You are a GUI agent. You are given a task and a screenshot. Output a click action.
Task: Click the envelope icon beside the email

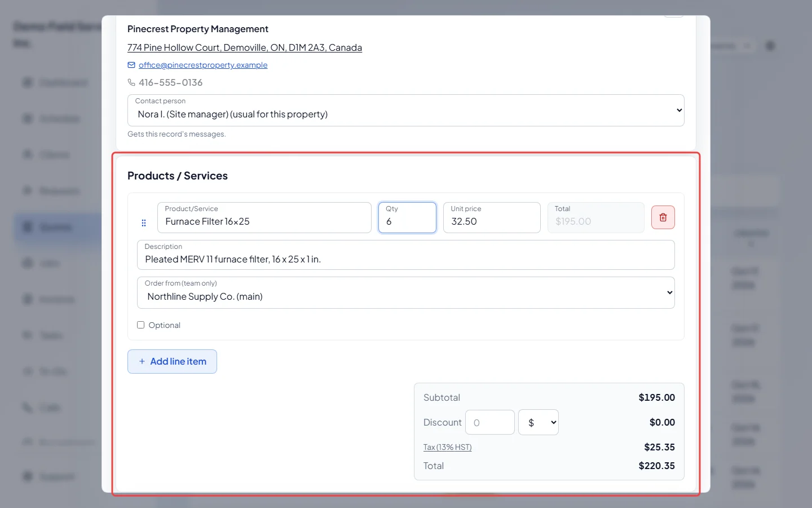pyautogui.click(x=131, y=65)
